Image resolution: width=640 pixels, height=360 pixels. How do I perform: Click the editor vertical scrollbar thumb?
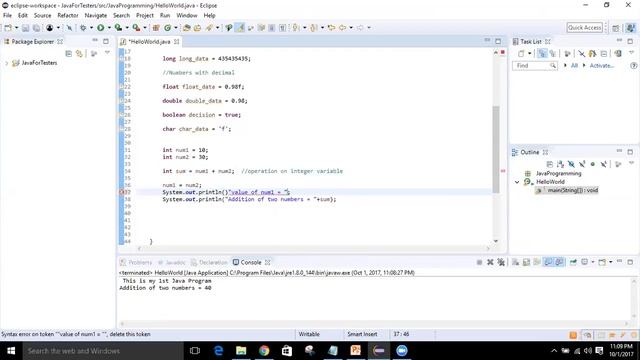click(496, 149)
